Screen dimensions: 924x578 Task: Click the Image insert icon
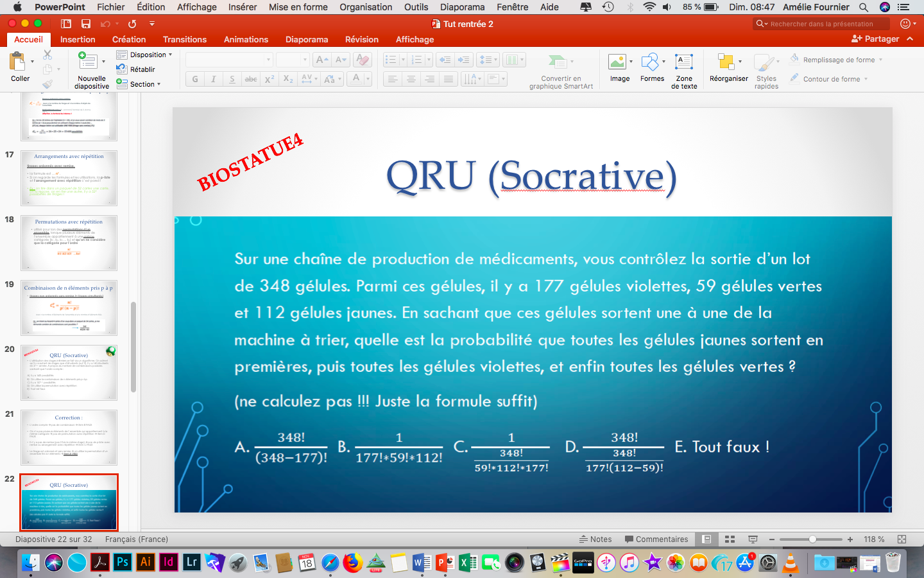tap(617, 63)
